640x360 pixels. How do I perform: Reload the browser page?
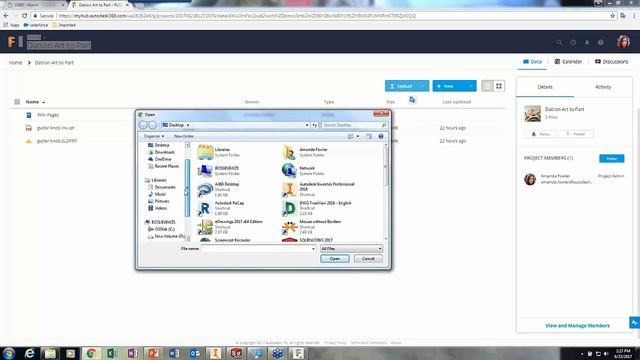[x=24, y=16]
